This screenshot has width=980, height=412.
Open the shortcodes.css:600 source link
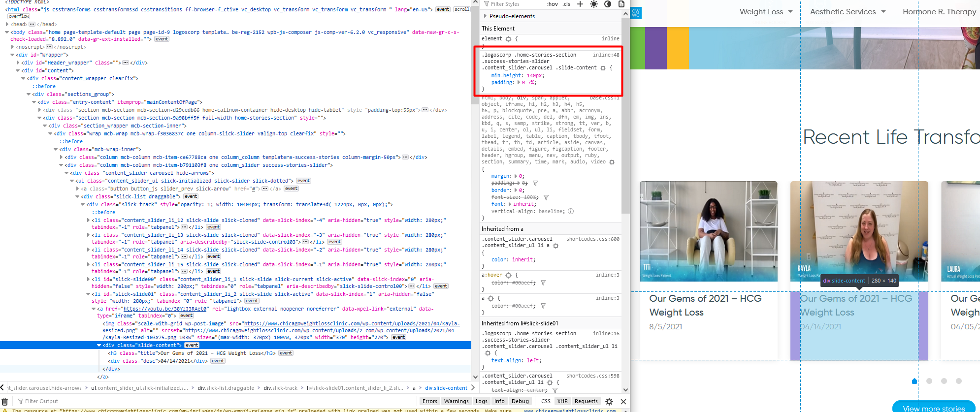593,239
